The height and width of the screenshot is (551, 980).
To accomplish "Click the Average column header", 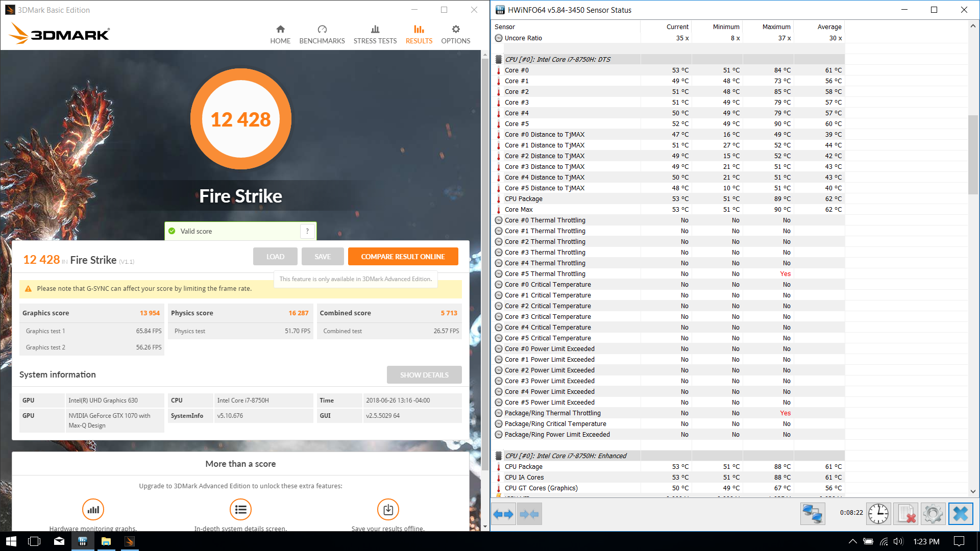I will pos(829,27).
